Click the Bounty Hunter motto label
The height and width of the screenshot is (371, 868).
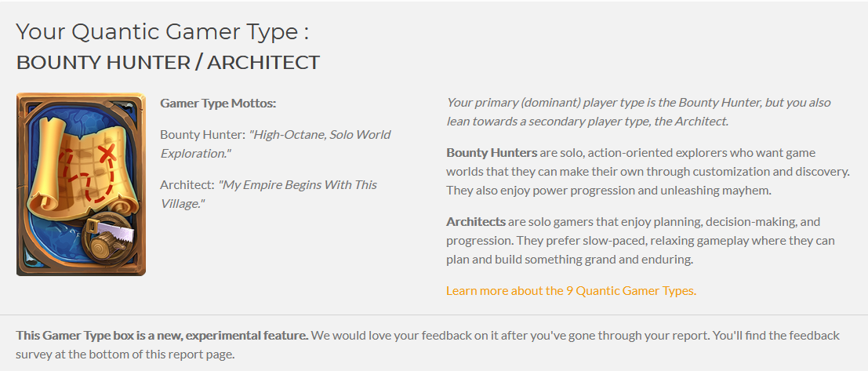(x=202, y=135)
